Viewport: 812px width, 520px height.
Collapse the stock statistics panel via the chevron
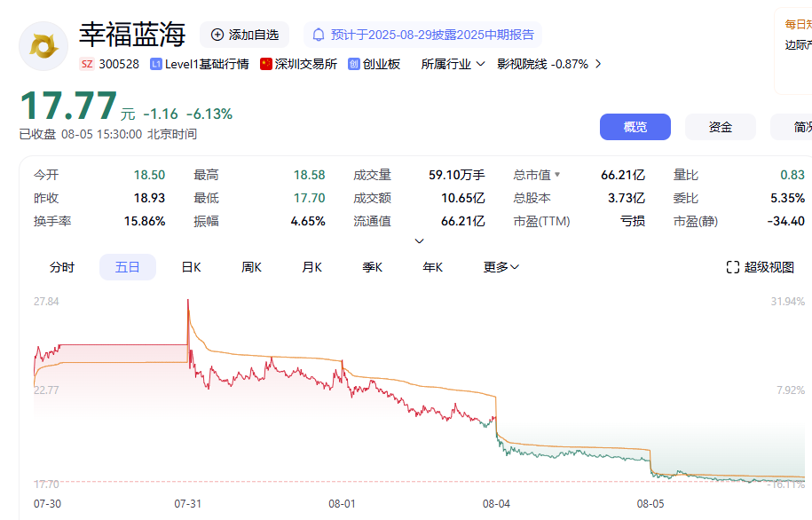point(419,240)
